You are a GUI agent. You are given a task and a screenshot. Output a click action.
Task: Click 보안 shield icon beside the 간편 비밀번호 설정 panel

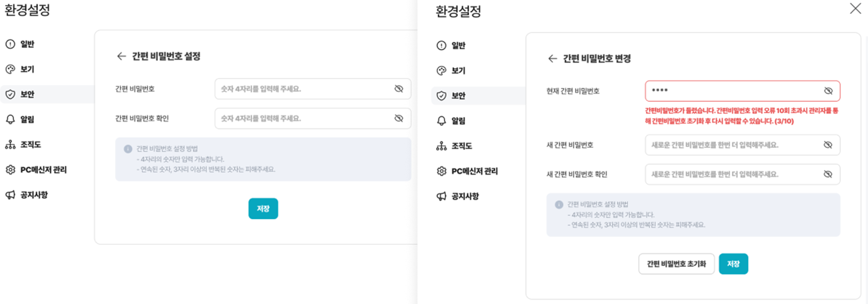coord(10,94)
